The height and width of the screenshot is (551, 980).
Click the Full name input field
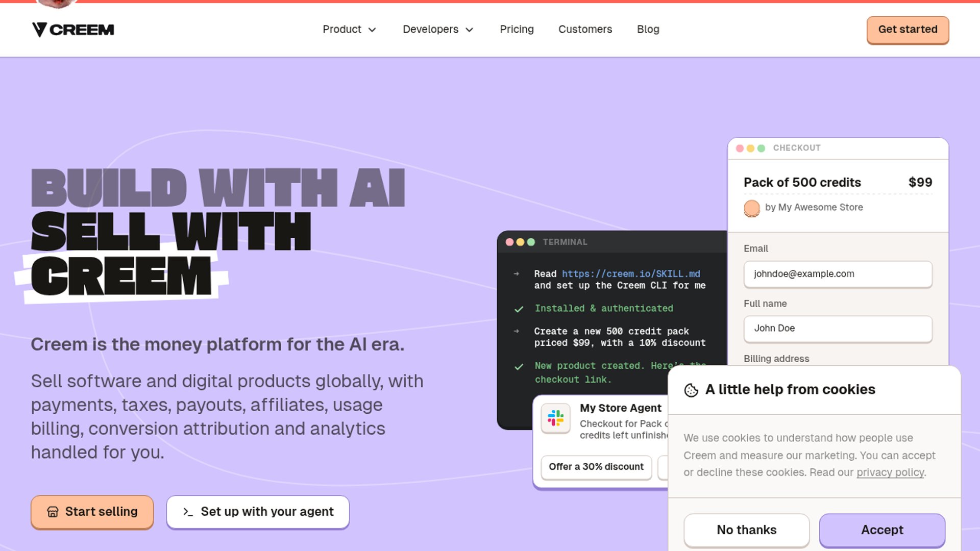pyautogui.click(x=838, y=329)
